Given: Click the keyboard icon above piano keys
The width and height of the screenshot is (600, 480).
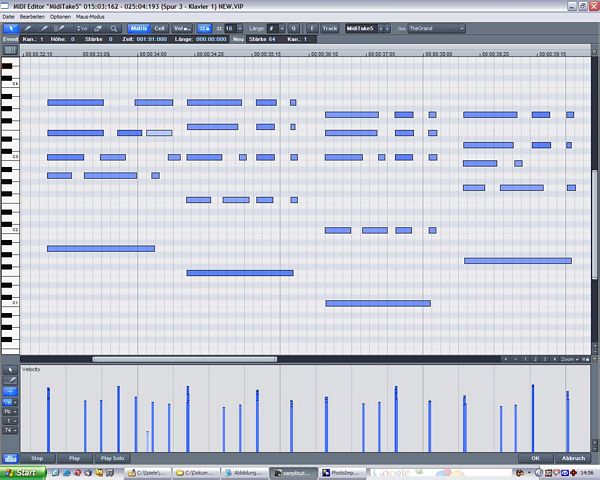Looking at the screenshot, I should coord(10,50).
